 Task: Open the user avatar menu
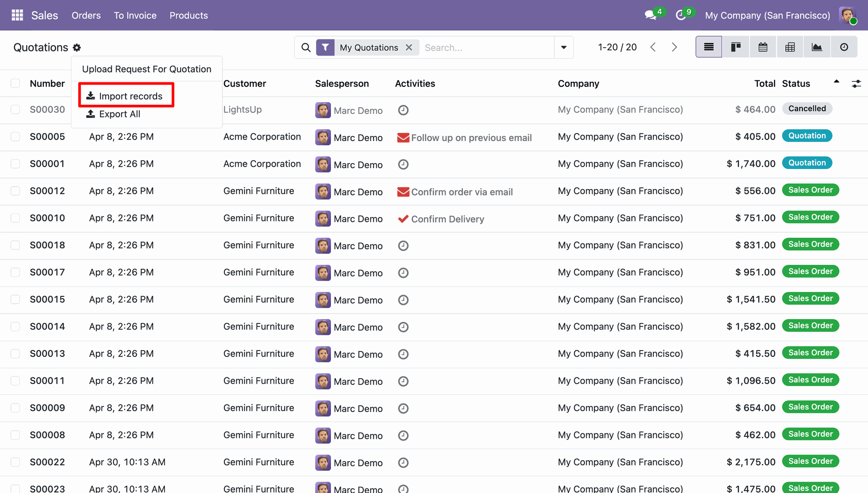pos(847,15)
